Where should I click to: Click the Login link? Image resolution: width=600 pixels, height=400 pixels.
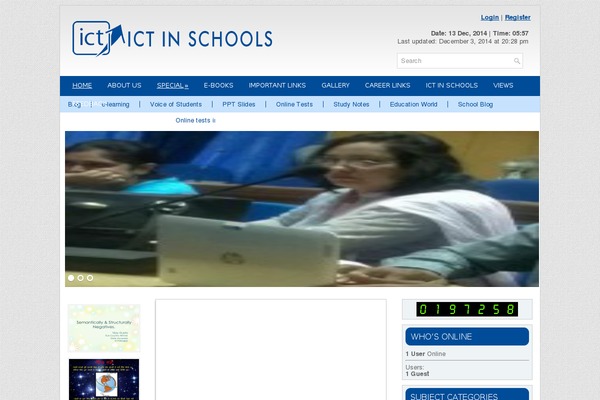click(490, 18)
